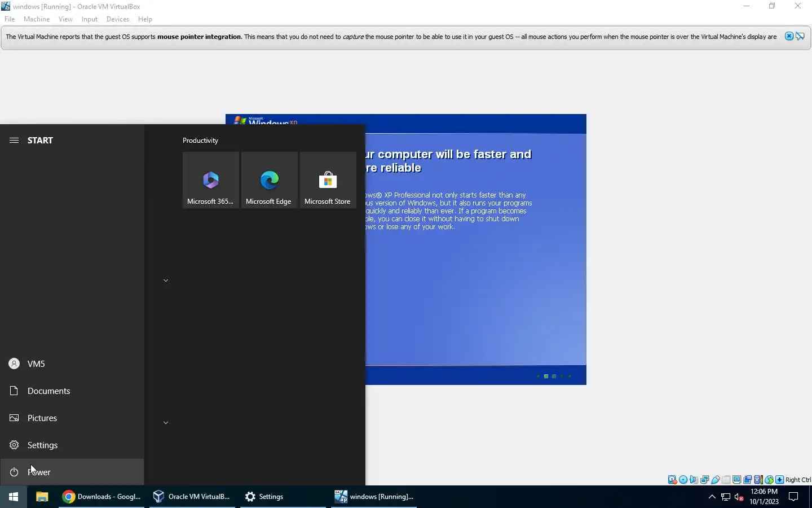Click the Power button in Start menu
The image size is (812, 508).
point(72,472)
